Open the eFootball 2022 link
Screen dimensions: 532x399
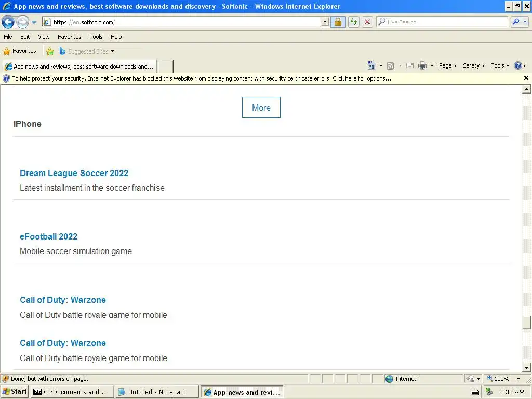pyautogui.click(x=48, y=236)
